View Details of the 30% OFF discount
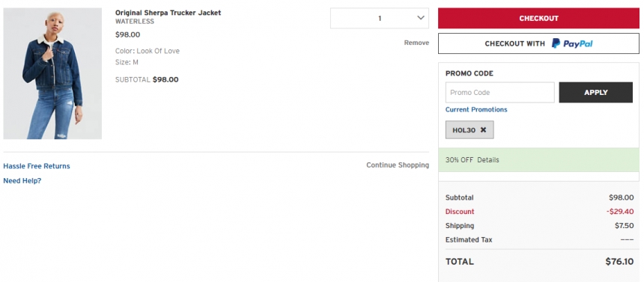This screenshot has width=644, height=282. tap(488, 159)
